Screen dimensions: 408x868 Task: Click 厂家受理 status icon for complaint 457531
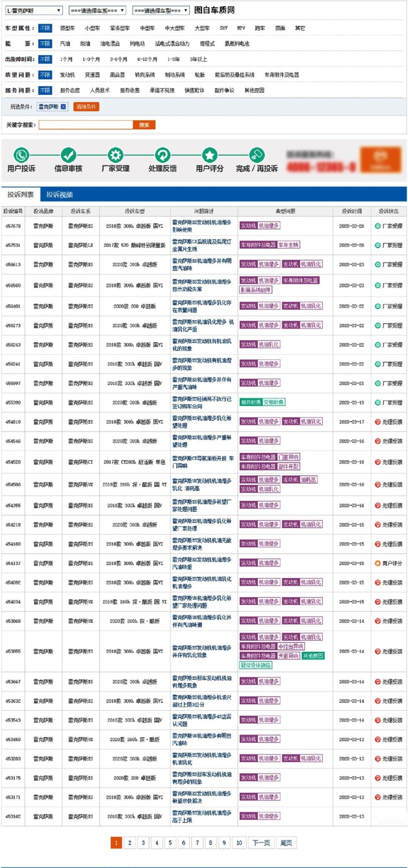[378, 245]
